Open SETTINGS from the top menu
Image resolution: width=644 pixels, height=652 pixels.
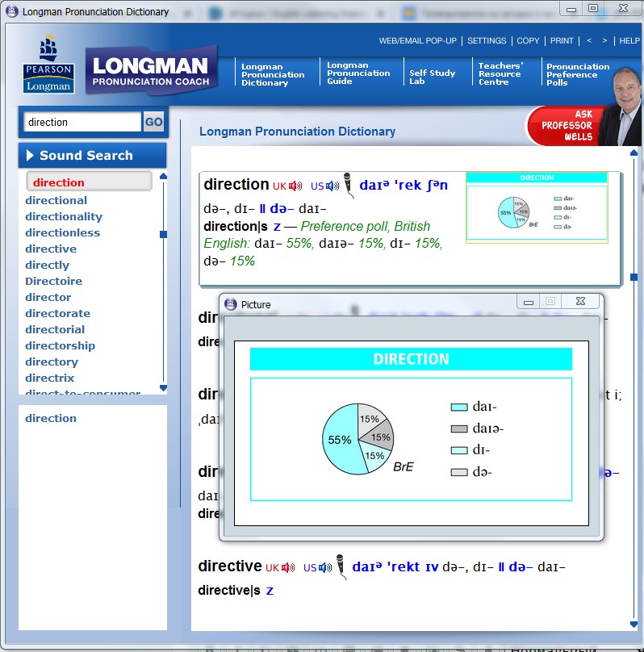point(487,40)
